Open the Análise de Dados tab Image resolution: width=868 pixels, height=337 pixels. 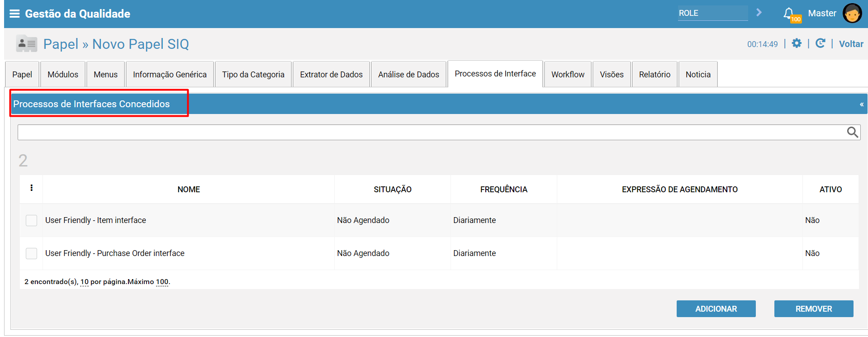pyautogui.click(x=408, y=74)
